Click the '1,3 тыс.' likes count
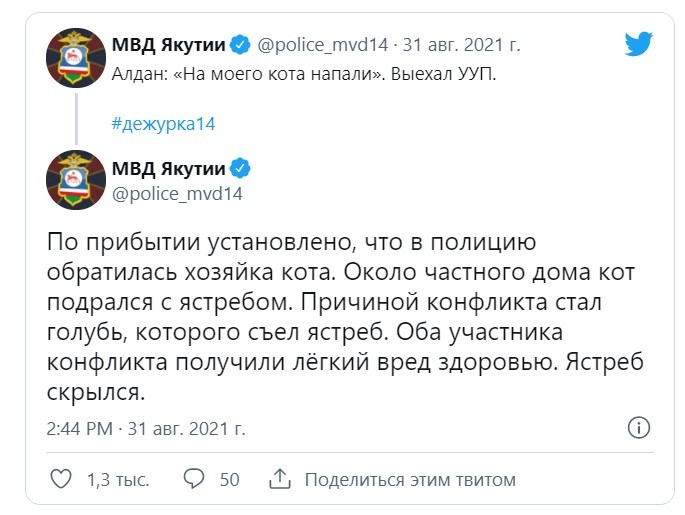This screenshot has width=685, height=515. click(118, 480)
